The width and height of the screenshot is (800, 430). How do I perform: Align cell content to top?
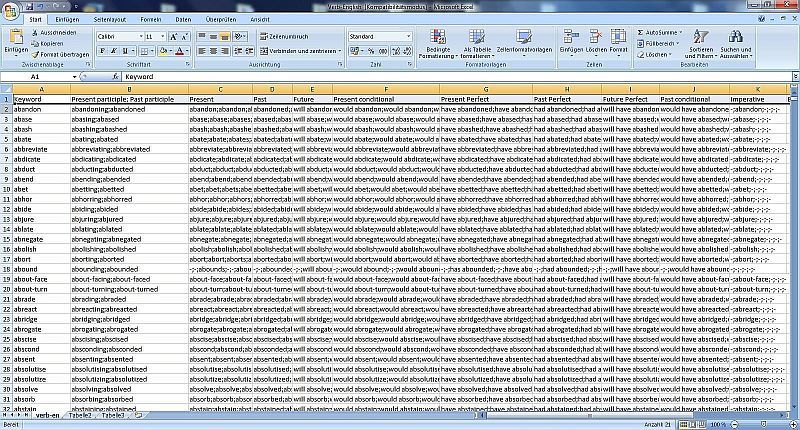point(202,37)
